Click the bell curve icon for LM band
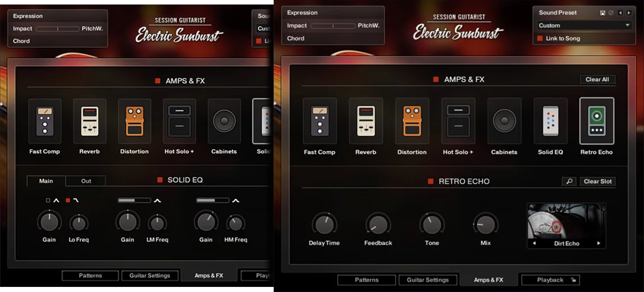This screenshot has width=644, height=292. coord(157,201)
